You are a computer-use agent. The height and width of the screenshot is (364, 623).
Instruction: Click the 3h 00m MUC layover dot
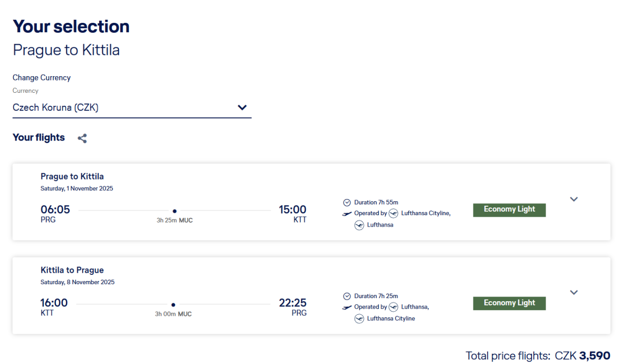(x=173, y=305)
